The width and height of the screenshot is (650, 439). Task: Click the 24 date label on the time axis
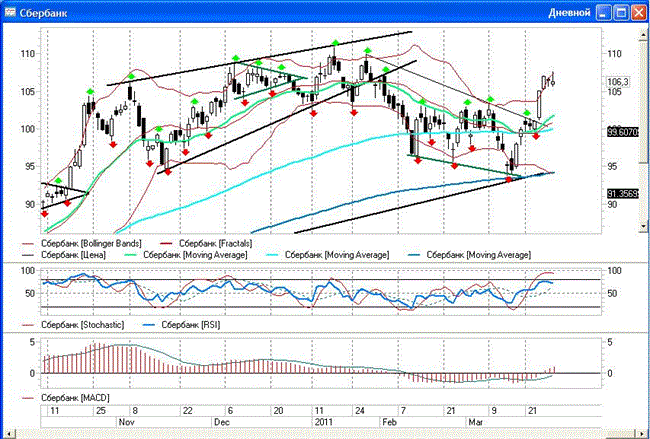tap(360, 411)
